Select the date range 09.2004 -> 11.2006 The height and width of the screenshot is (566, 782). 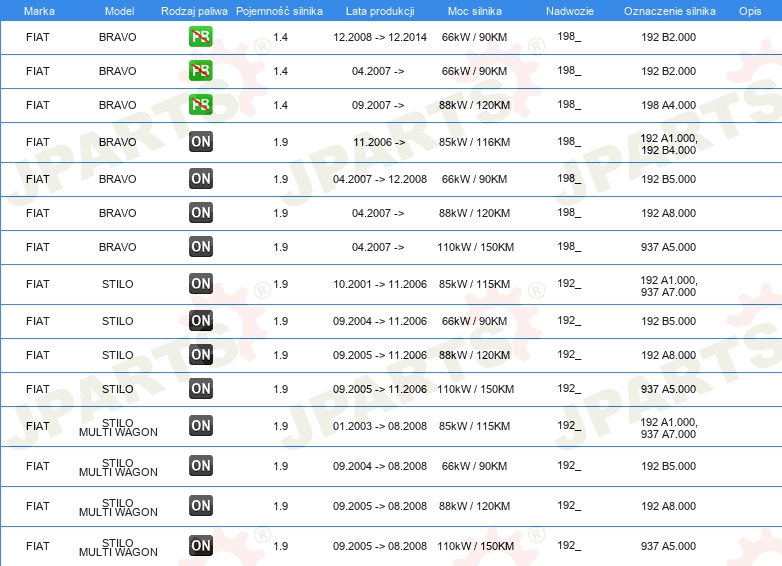380,321
